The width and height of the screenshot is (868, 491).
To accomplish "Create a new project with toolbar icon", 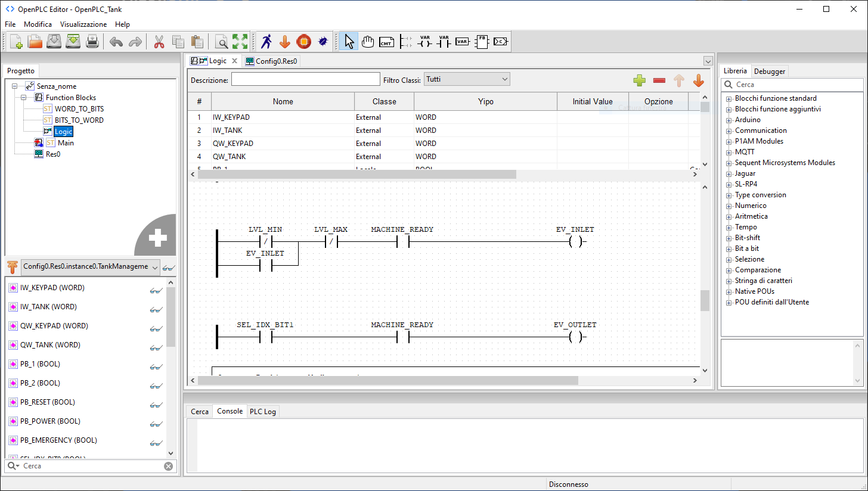I will click(x=16, y=42).
